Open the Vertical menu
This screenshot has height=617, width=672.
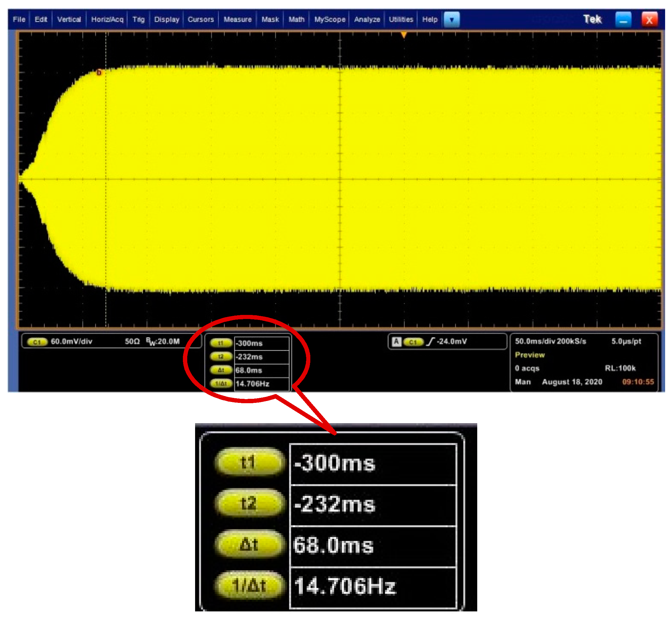(x=69, y=19)
